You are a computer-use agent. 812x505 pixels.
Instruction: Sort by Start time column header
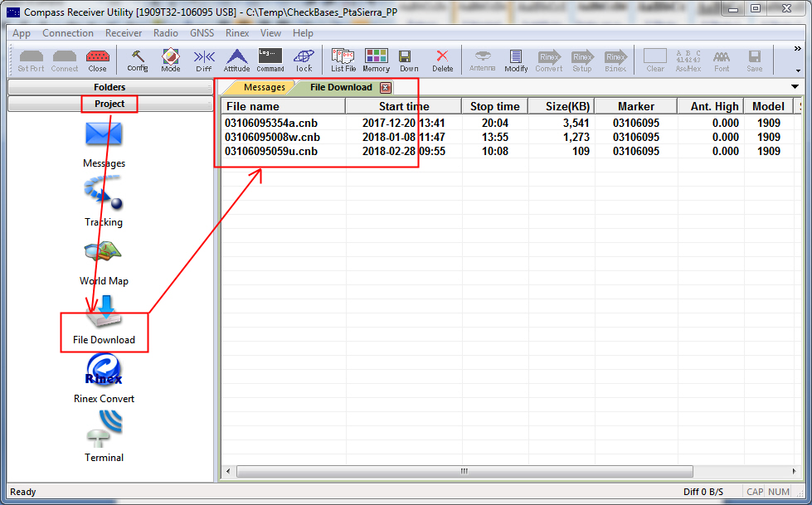(x=404, y=106)
